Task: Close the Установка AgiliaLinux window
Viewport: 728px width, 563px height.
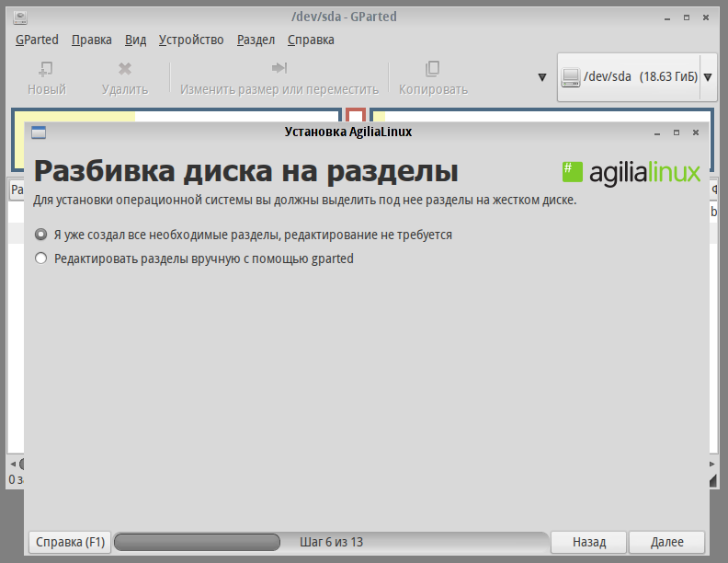Action: click(696, 132)
